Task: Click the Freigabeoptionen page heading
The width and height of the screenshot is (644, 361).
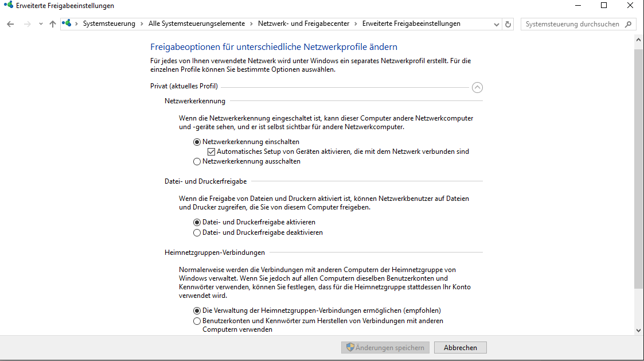Action: [274, 47]
